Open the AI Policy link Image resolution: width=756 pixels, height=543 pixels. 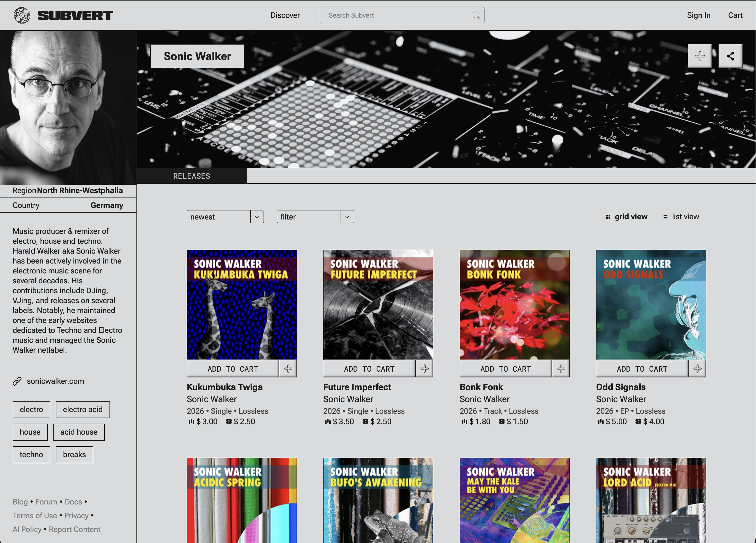[27, 529]
